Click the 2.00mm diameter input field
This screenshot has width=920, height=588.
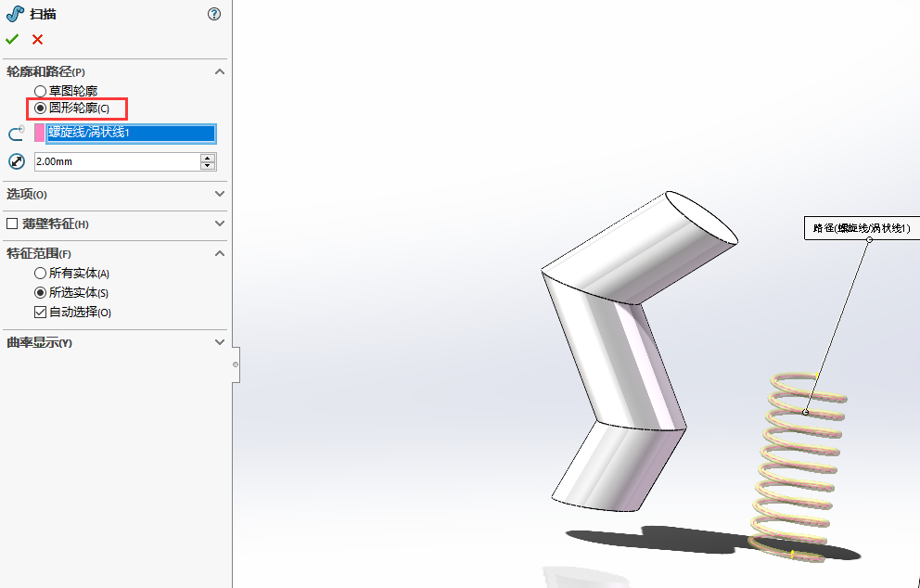pyautogui.click(x=117, y=161)
